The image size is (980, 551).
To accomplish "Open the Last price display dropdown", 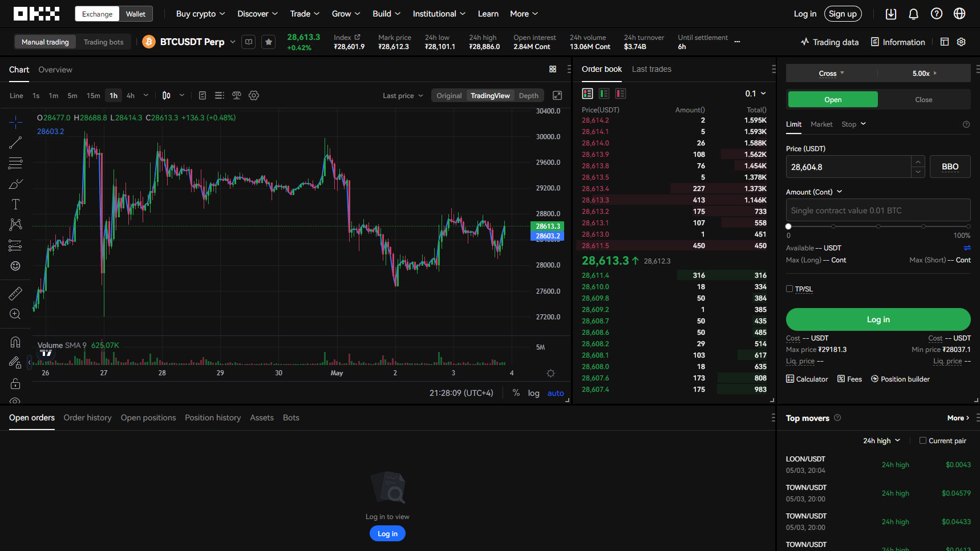I will click(x=402, y=95).
